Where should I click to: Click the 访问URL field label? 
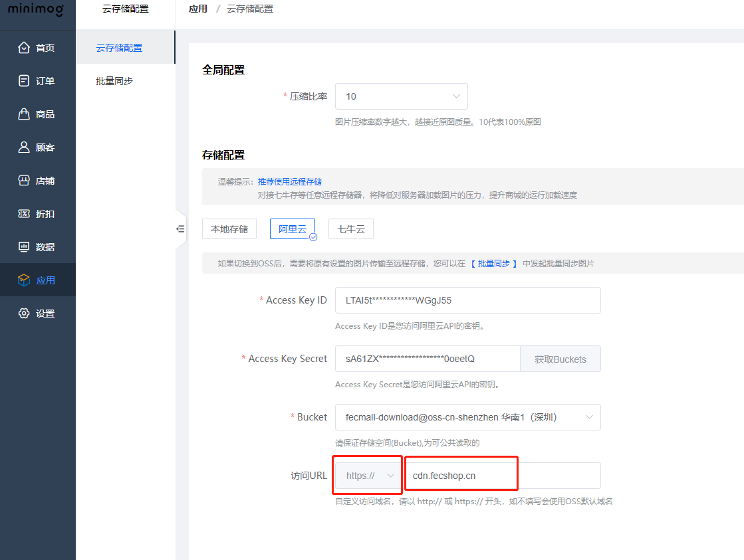click(x=309, y=476)
